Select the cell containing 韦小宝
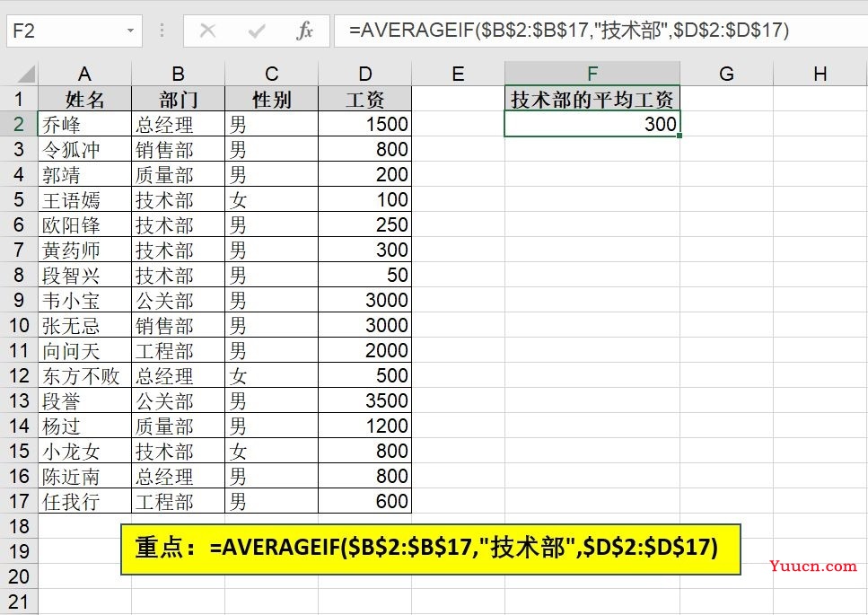868x615 pixels. tap(84, 300)
